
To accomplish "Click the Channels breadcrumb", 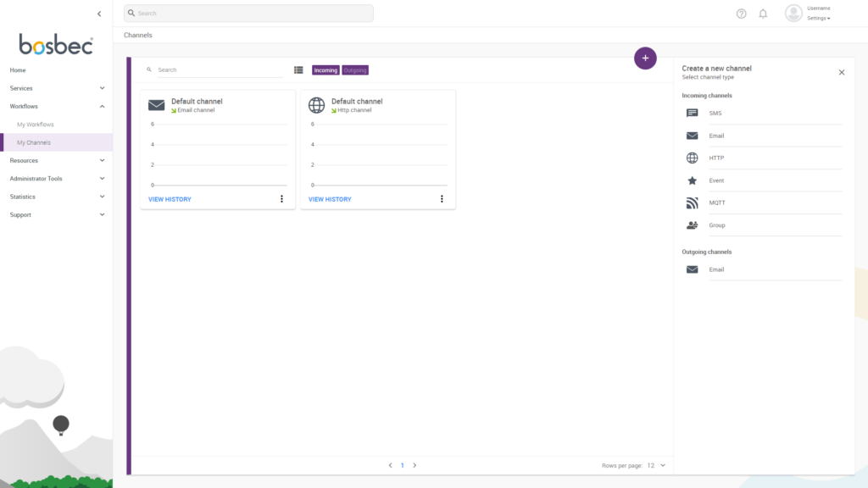I will pyautogui.click(x=138, y=35).
